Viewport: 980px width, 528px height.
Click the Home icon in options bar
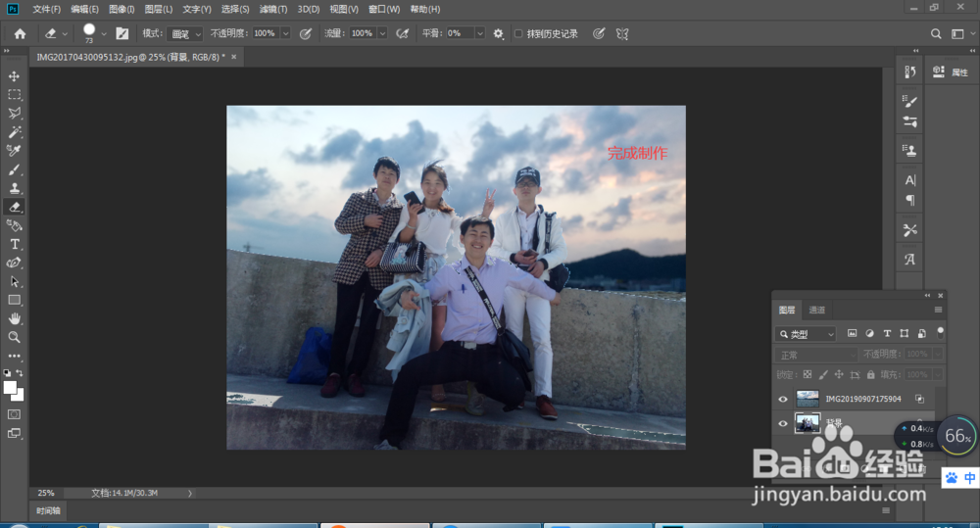click(x=20, y=33)
